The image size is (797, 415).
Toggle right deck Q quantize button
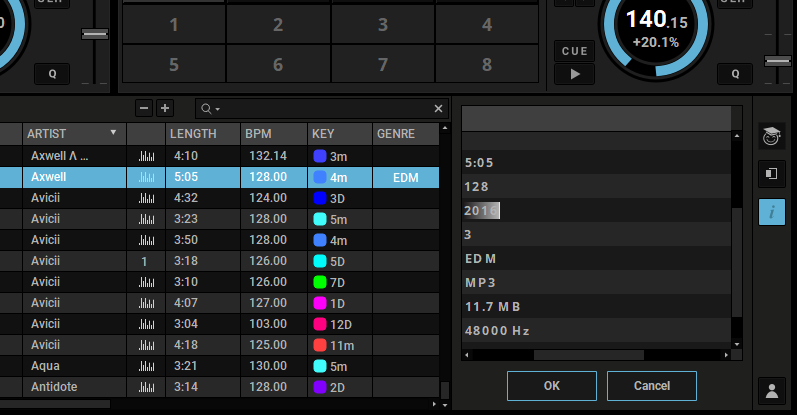[735, 74]
